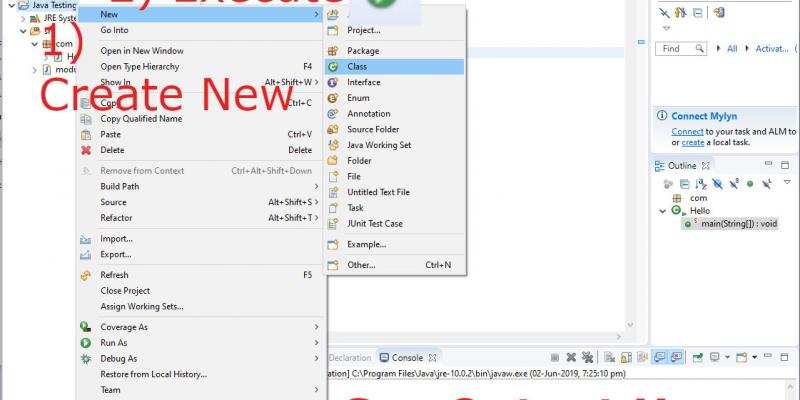Click the JUnit Test Case icon
Image resolution: width=800 pixels, height=400 pixels.
click(x=333, y=223)
